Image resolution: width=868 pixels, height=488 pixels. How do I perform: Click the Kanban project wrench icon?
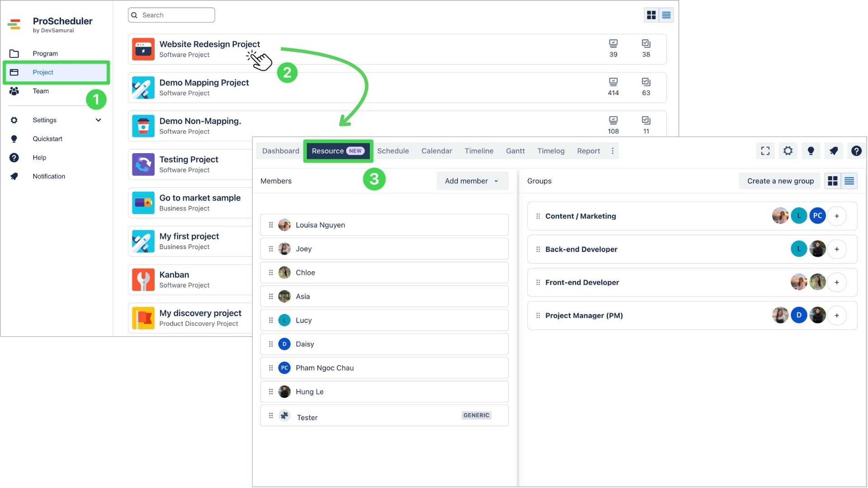click(x=143, y=280)
